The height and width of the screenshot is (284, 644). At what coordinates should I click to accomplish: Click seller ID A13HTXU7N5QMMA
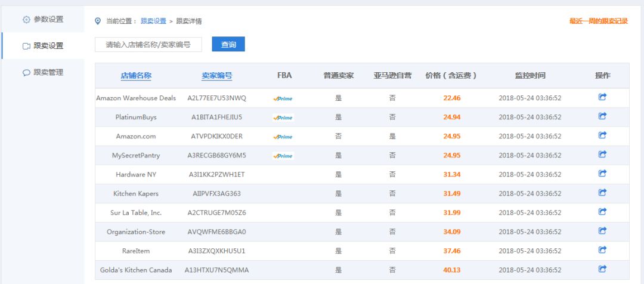point(217,270)
